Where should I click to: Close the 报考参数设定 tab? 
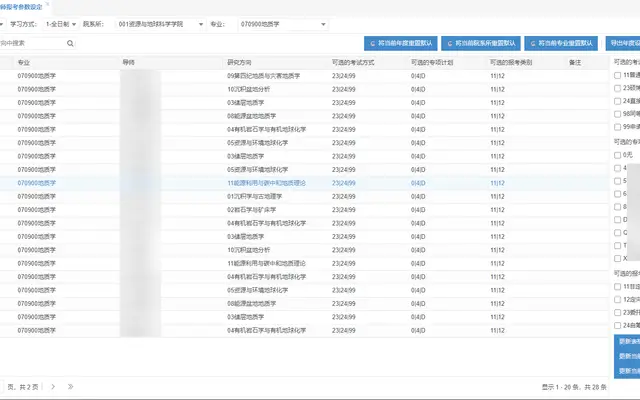47,4
